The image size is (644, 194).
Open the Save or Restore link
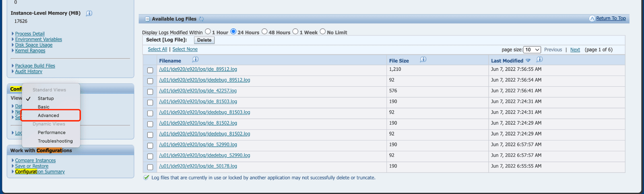coord(32,166)
